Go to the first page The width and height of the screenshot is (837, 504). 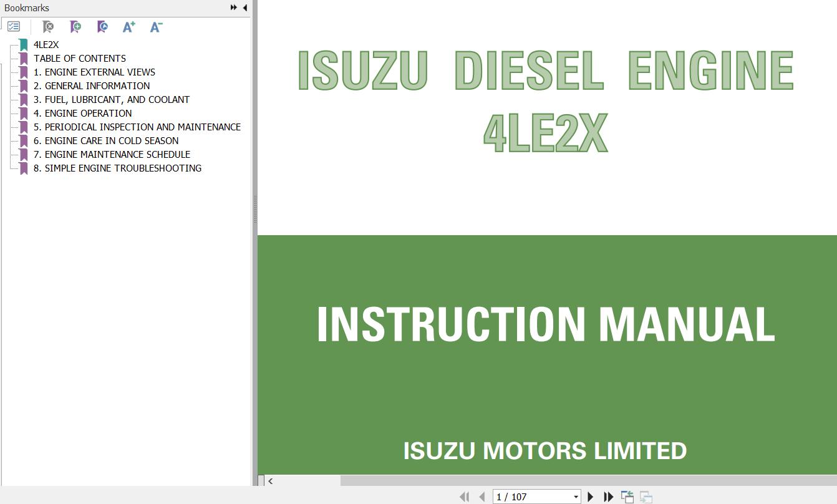pyautogui.click(x=464, y=497)
